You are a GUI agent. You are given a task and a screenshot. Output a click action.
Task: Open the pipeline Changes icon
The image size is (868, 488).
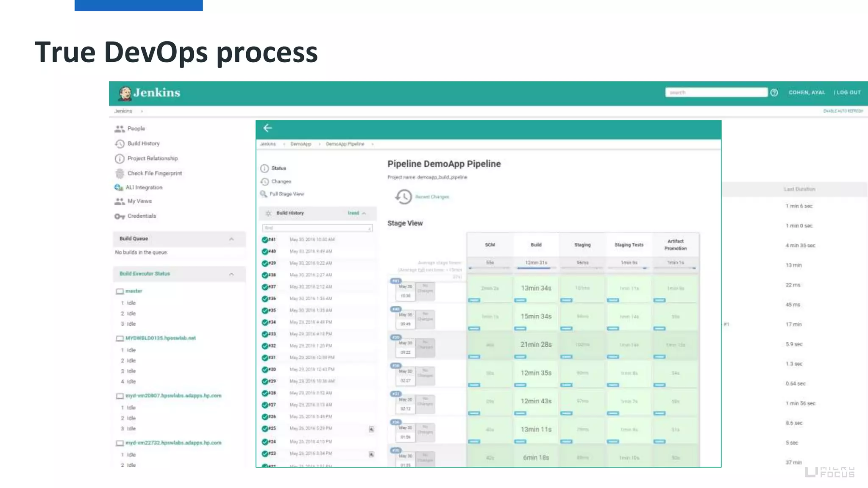pos(264,181)
